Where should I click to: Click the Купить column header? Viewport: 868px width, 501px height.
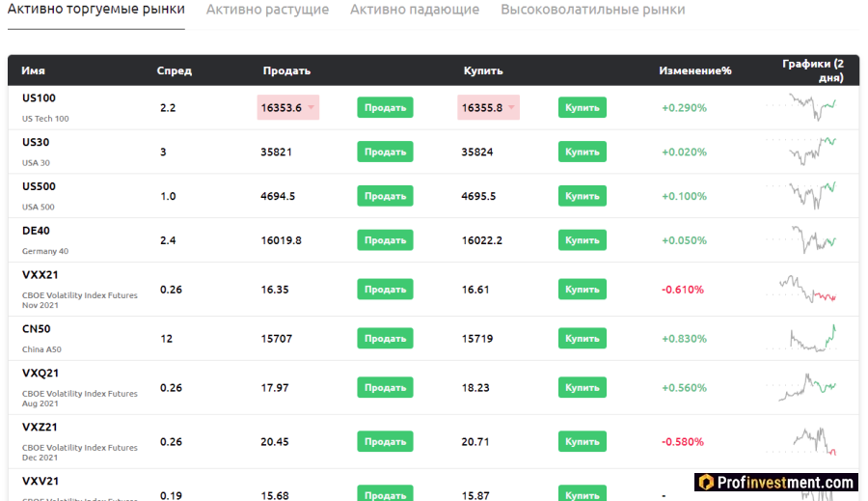(x=483, y=70)
